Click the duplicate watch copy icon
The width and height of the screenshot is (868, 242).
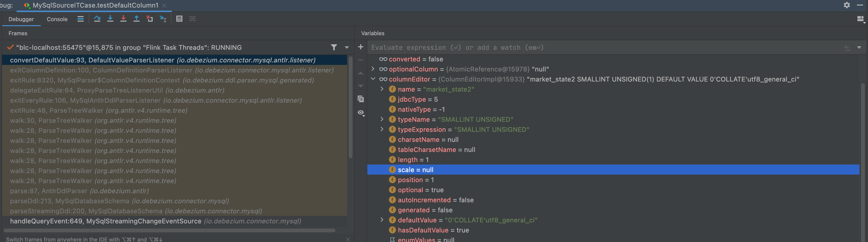point(360,99)
